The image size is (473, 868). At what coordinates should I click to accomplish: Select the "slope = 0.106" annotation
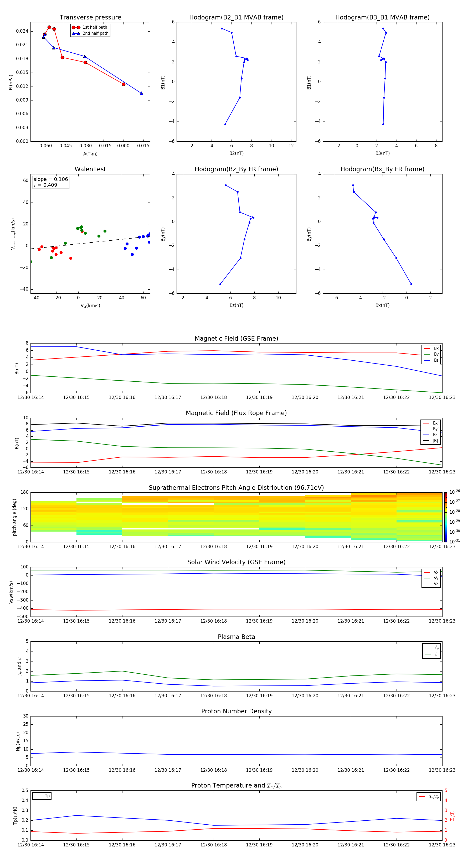(x=51, y=179)
